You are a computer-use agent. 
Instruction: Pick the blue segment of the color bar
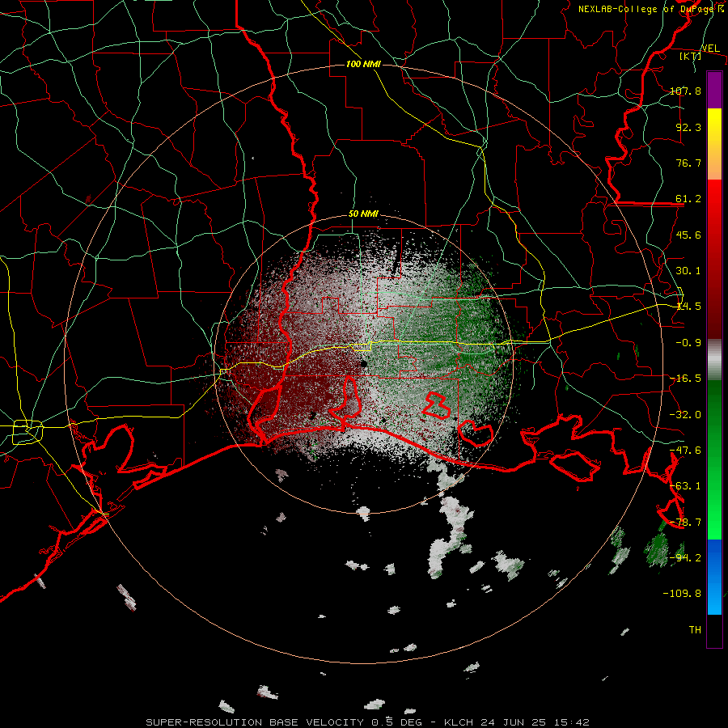714,577
